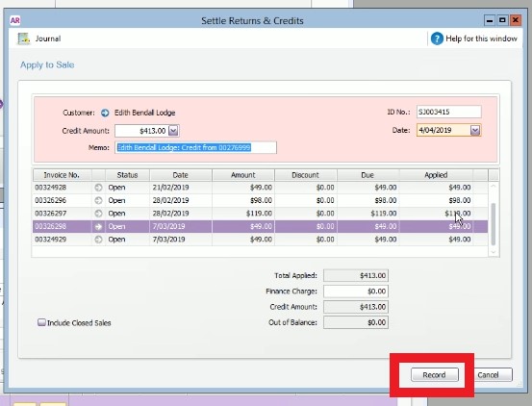Click the white arrow on selected invoice 00326298

tap(98, 227)
